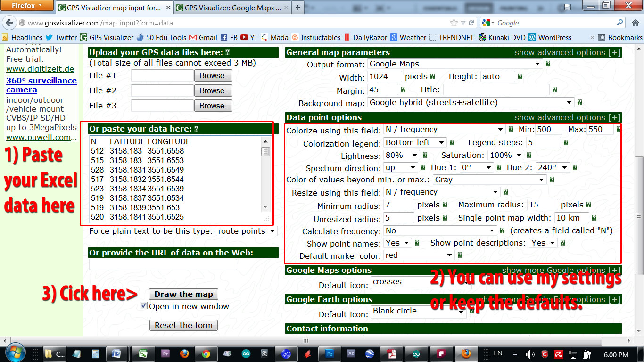644x362 pixels.
Task: Open volume control in system tray
Action: tap(530, 354)
